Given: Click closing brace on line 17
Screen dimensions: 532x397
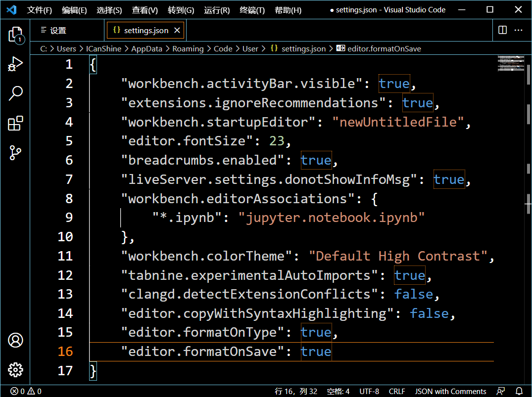Looking at the screenshot, I should pyautogui.click(x=93, y=371).
